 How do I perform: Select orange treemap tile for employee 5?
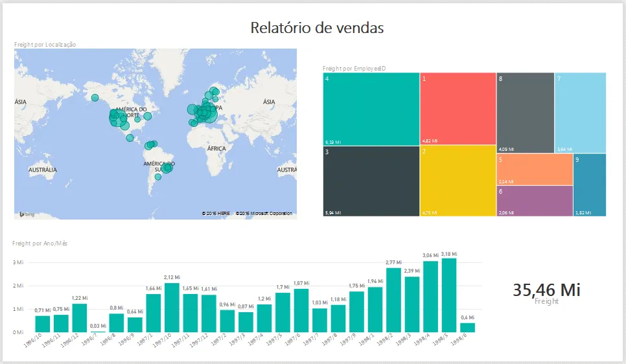click(x=535, y=169)
